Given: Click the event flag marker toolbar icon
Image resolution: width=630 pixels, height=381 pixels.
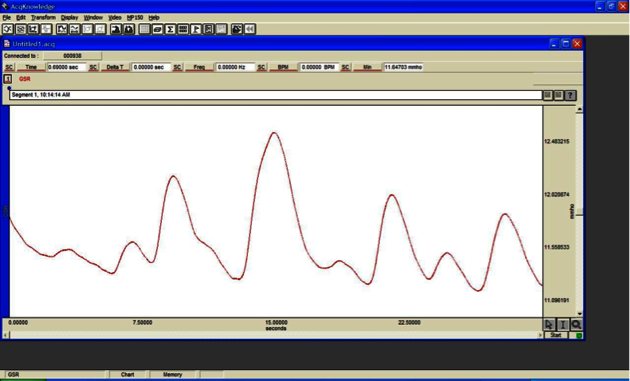Looking at the screenshot, I should tap(196, 29).
